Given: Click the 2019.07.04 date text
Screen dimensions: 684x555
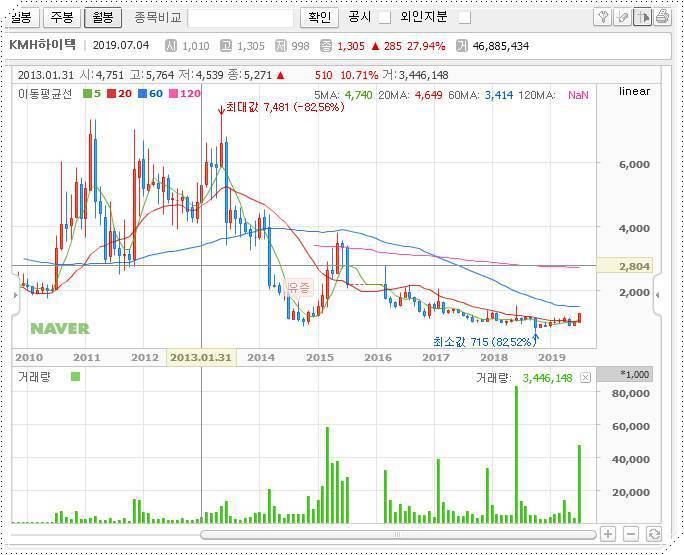Looking at the screenshot, I should pos(121,45).
